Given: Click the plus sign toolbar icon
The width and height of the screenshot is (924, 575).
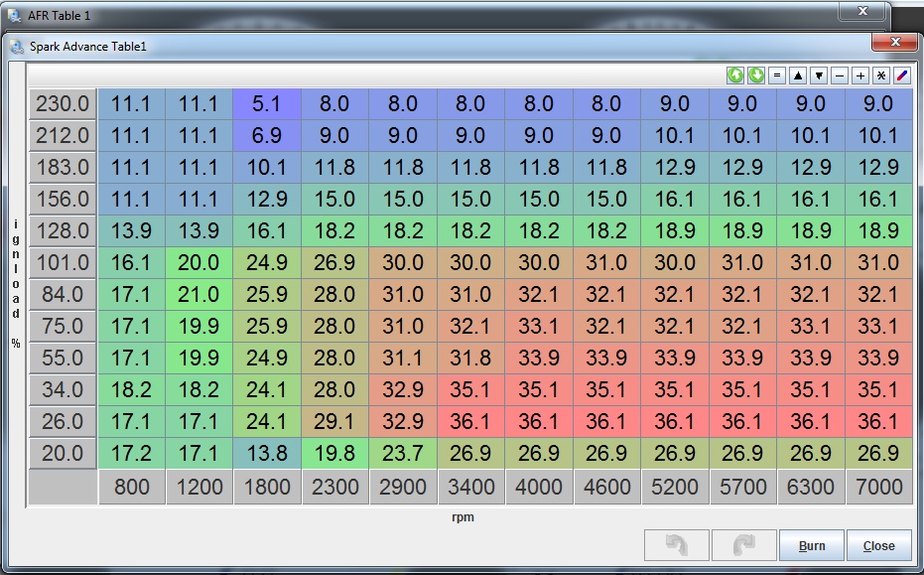Looking at the screenshot, I should [860, 75].
